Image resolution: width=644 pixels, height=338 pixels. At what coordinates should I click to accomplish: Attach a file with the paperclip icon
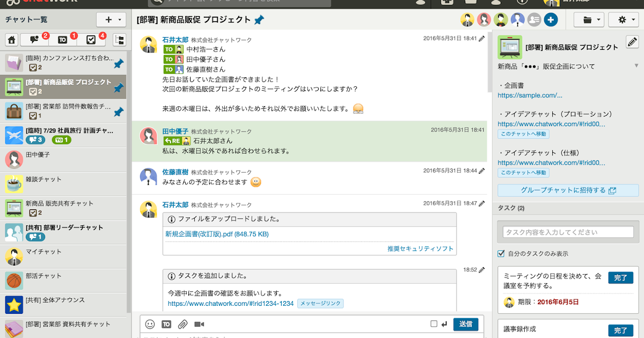coord(182,324)
